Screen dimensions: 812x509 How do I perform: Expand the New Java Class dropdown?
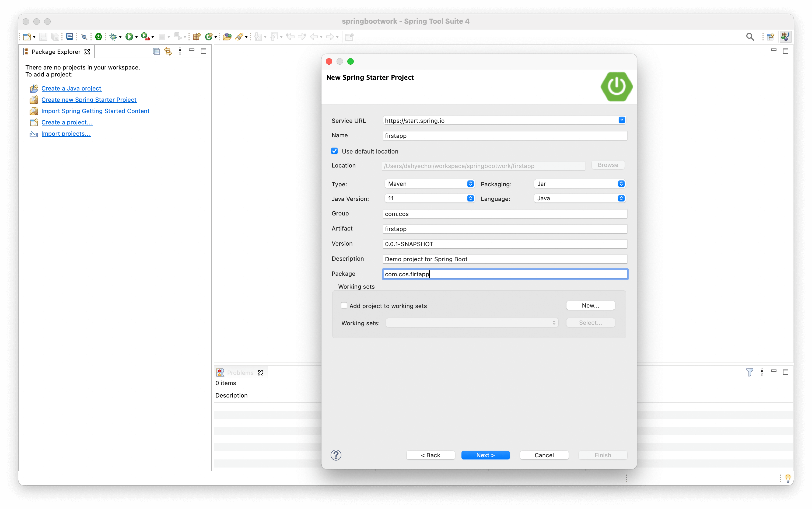[216, 37]
